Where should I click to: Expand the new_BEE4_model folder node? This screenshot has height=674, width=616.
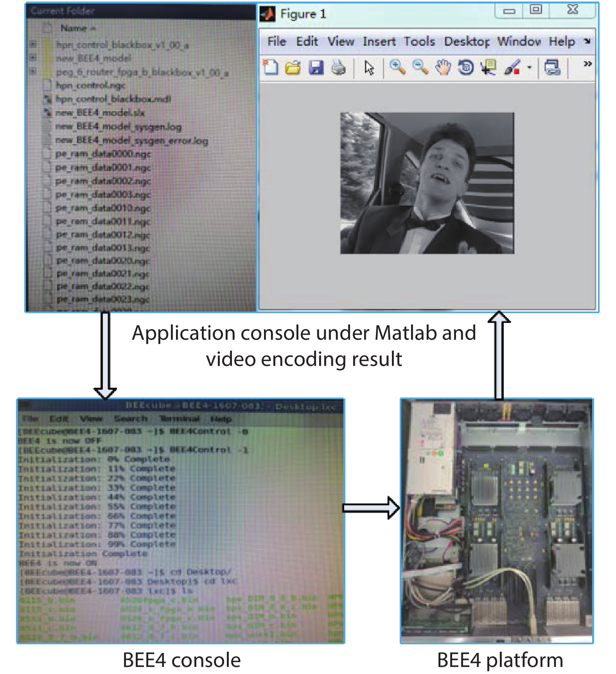click(x=33, y=58)
